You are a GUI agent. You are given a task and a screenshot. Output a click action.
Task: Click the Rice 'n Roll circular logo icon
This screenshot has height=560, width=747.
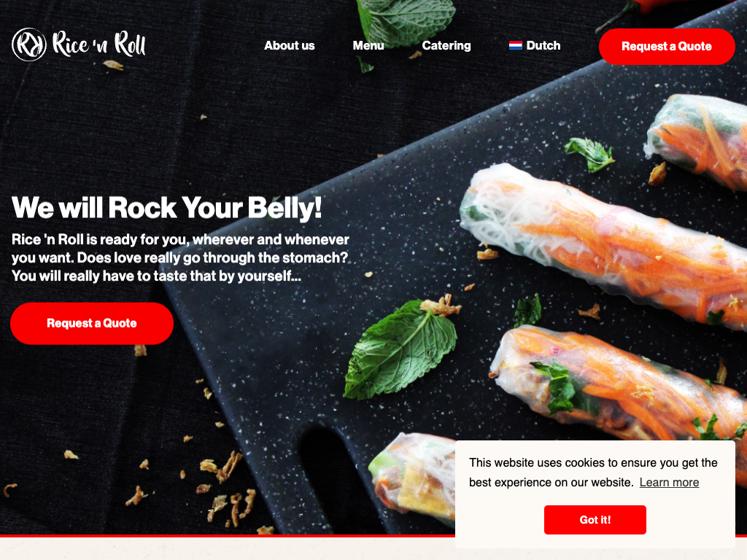tap(29, 44)
